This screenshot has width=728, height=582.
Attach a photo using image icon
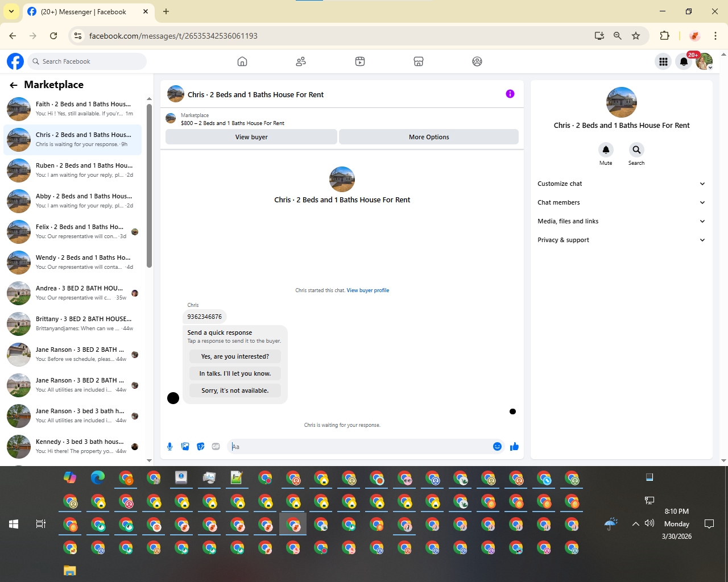click(x=185, y=447)
